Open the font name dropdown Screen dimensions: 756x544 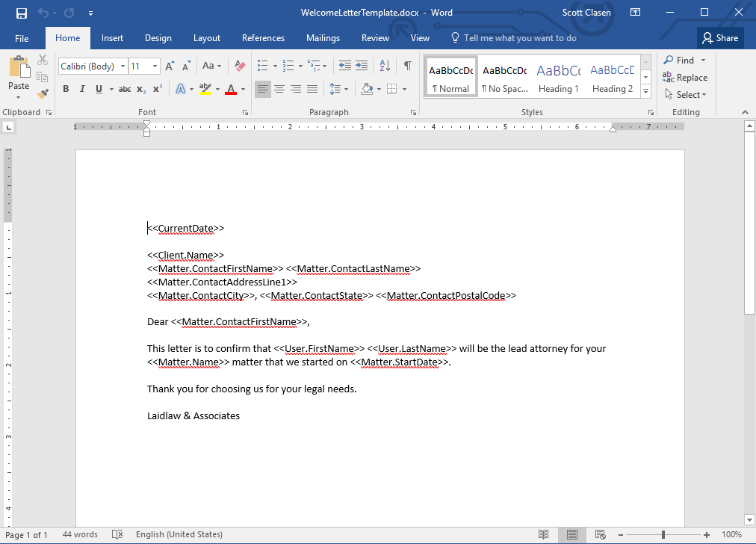pos(123,67)
